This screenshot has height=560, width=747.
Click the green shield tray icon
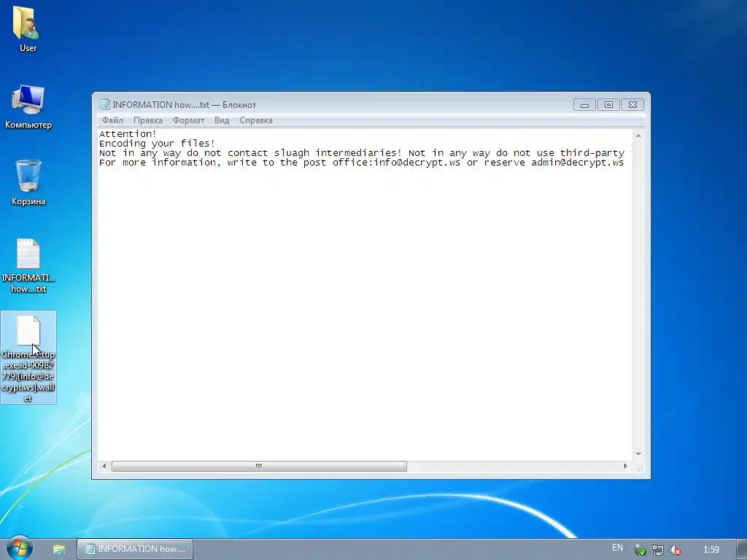pyautogui.click(x=640, y=550)
